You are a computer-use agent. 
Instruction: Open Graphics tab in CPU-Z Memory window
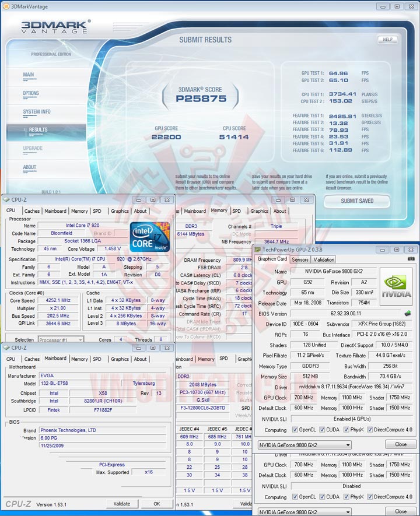click(260, 211)
